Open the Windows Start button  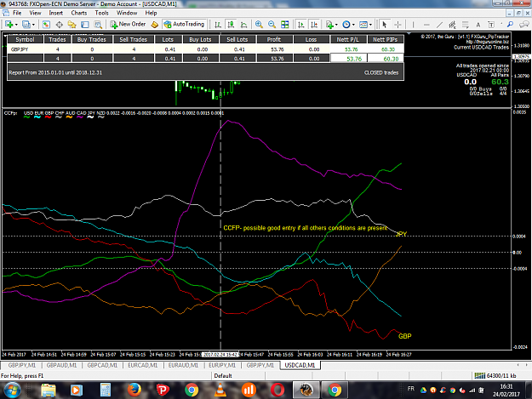(12, 390)
